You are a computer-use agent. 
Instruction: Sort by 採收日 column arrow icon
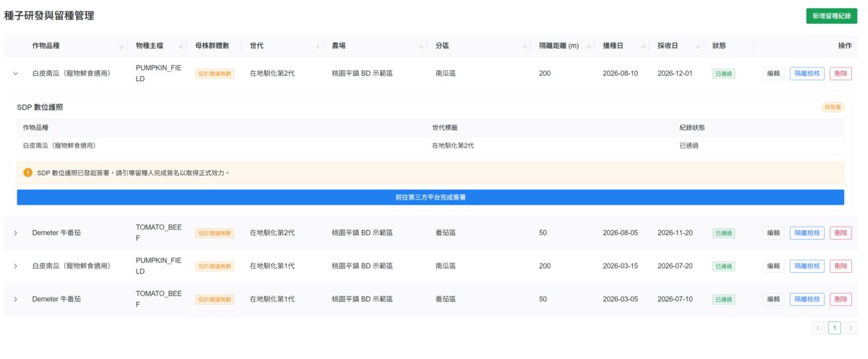click(697, 46)
